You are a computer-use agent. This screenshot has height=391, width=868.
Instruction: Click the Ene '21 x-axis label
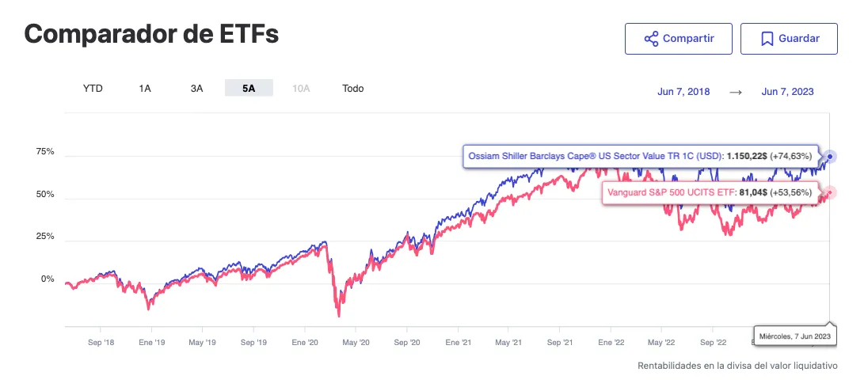458,344
